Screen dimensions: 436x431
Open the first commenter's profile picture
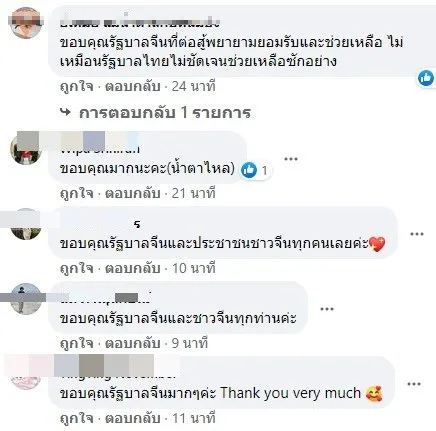coord(25,23)
